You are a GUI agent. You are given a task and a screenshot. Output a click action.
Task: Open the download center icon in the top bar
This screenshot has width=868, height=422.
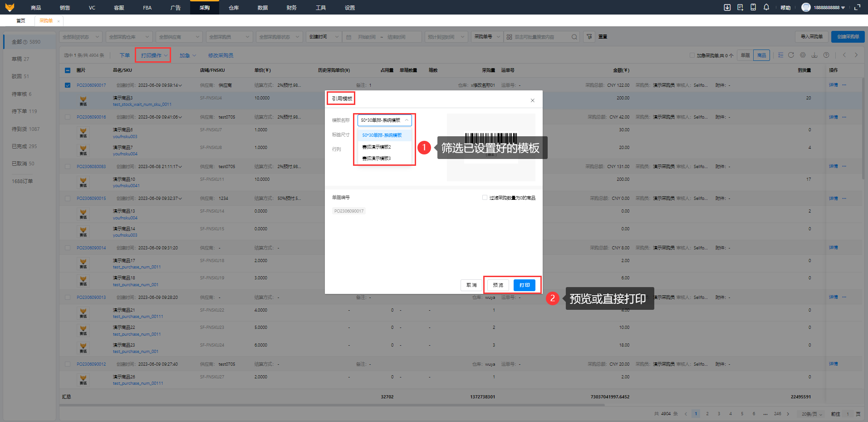coord(727,7)
